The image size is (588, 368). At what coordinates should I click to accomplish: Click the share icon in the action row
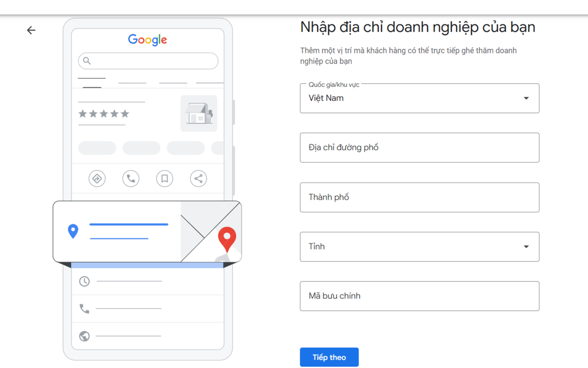pos(198,179)
